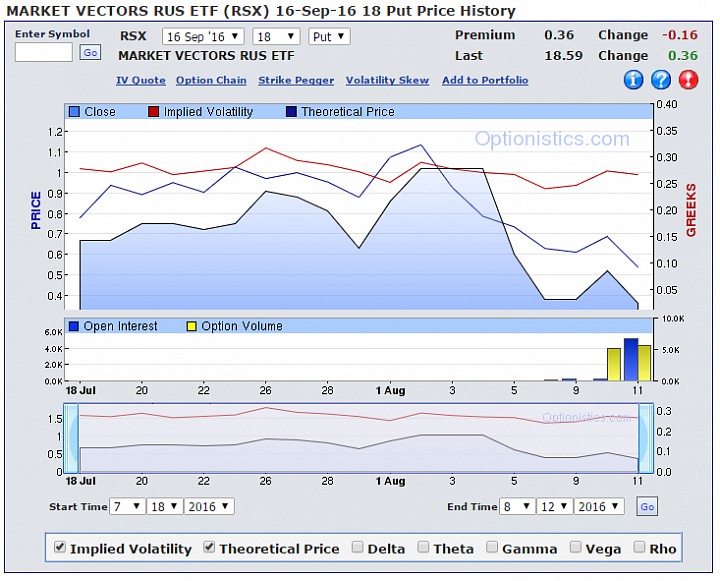Click the Enter Symbol input field
The height and width of the screenshot is (581, 720).
pos(44,52)
